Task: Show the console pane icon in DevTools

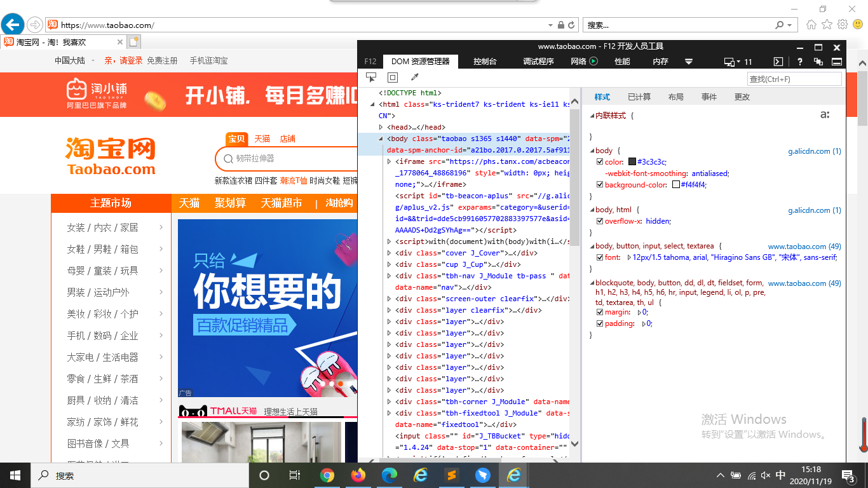Action: (778, 62)
